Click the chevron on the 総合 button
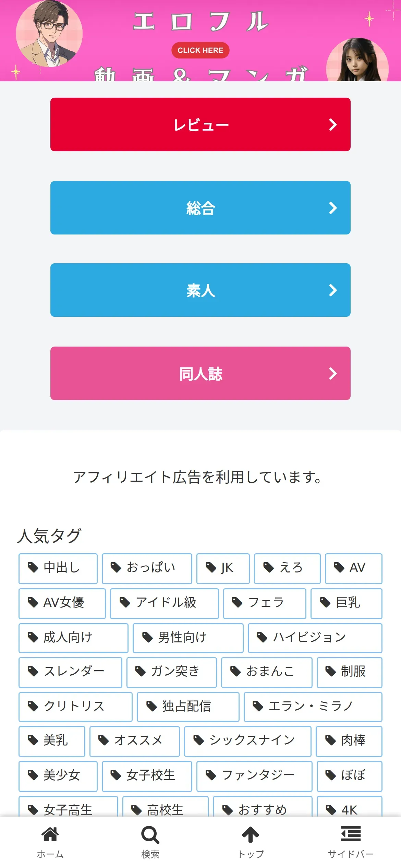 (333, 208)
